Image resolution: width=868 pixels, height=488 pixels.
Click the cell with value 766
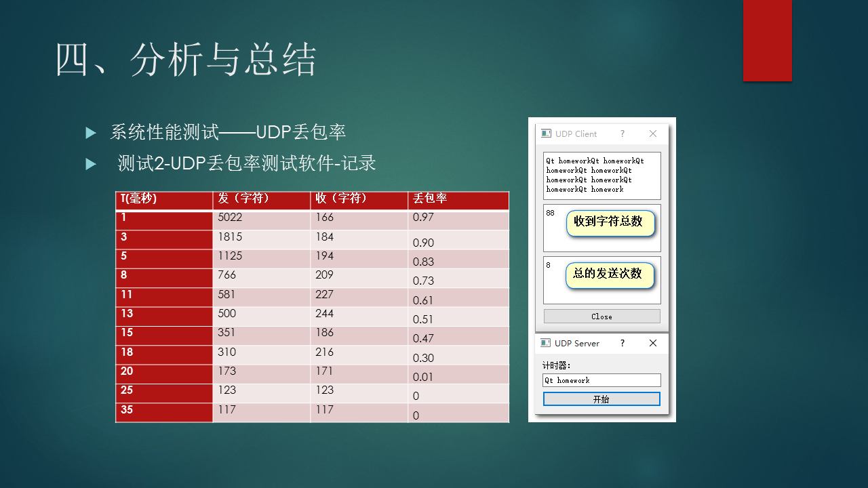tap(262, 279)
